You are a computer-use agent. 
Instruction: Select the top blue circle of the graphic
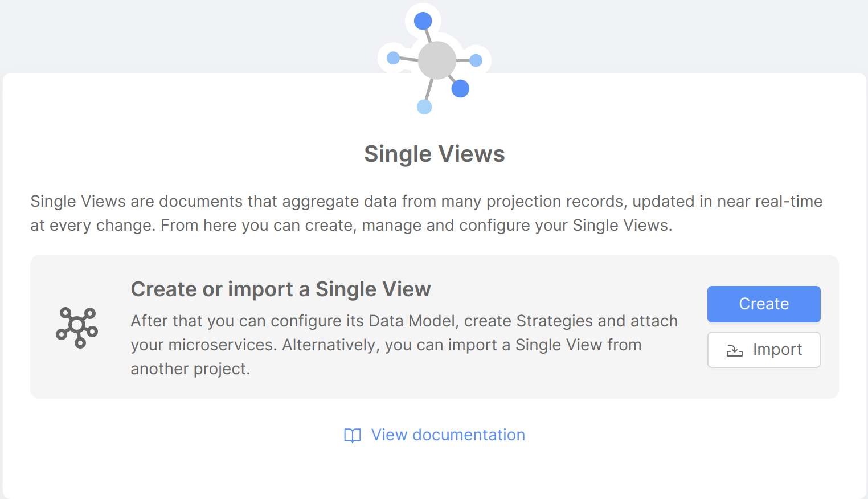point(423,20)
